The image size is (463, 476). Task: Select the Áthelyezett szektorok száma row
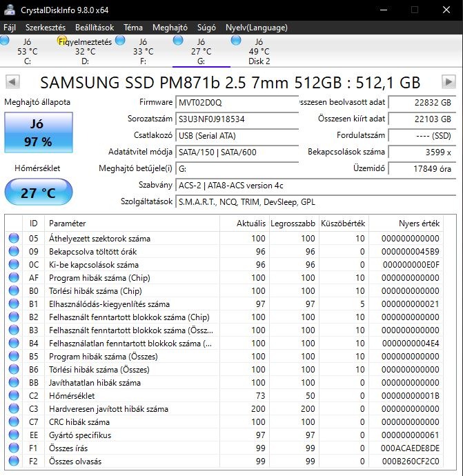pyautogui.click(x=224, y=238)
